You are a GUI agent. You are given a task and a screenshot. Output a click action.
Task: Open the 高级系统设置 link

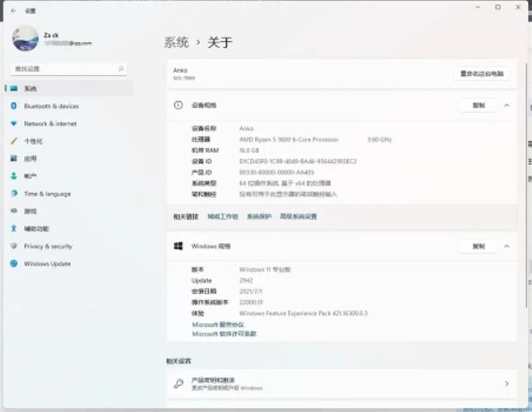[x=298, y=216]
